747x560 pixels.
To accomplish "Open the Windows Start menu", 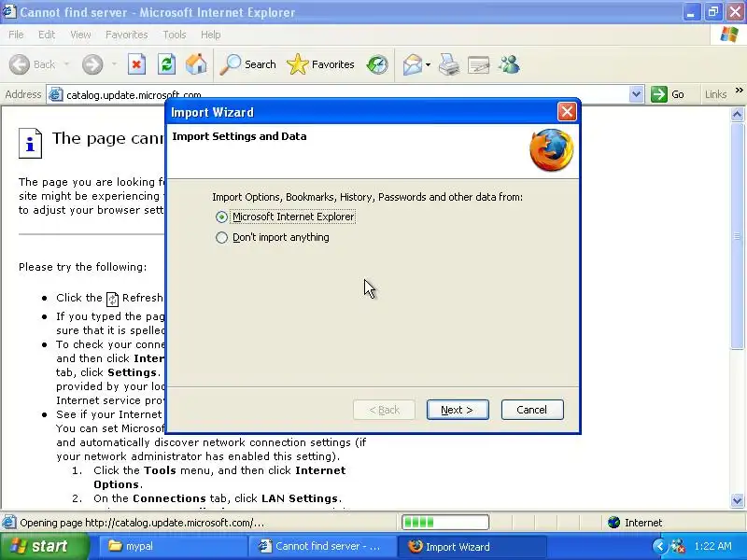I will (x=44, y=546).
